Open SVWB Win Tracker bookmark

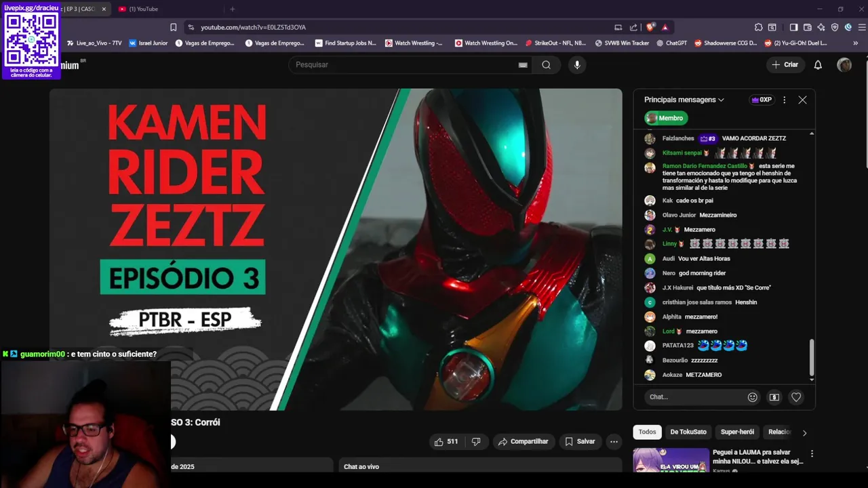point(622,43)
